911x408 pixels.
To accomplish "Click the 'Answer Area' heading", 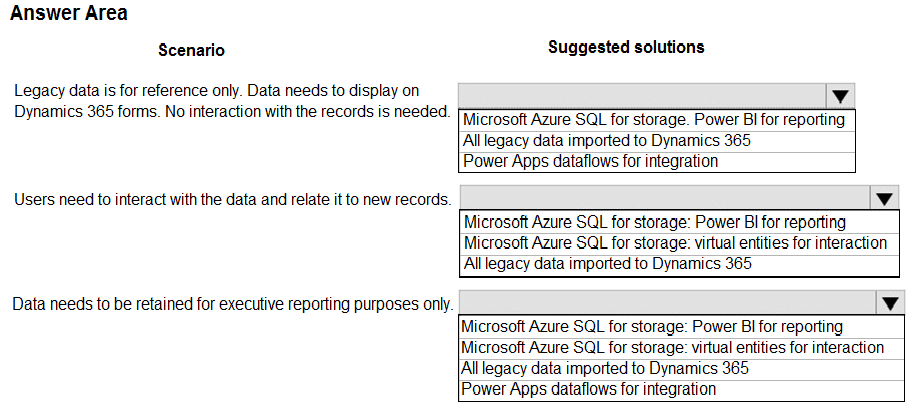I will coord(69,13).
